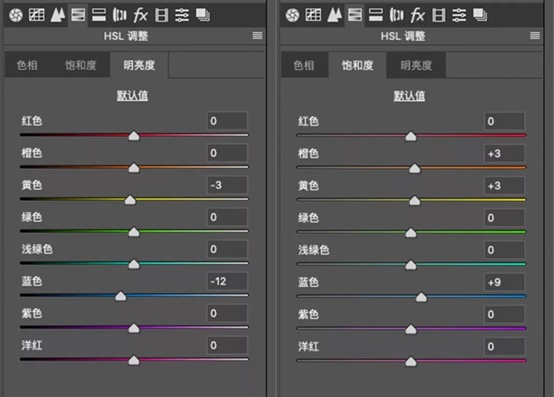Click 橙色 saturation field showing +3
554x397 pixels.
click(504, 154)
